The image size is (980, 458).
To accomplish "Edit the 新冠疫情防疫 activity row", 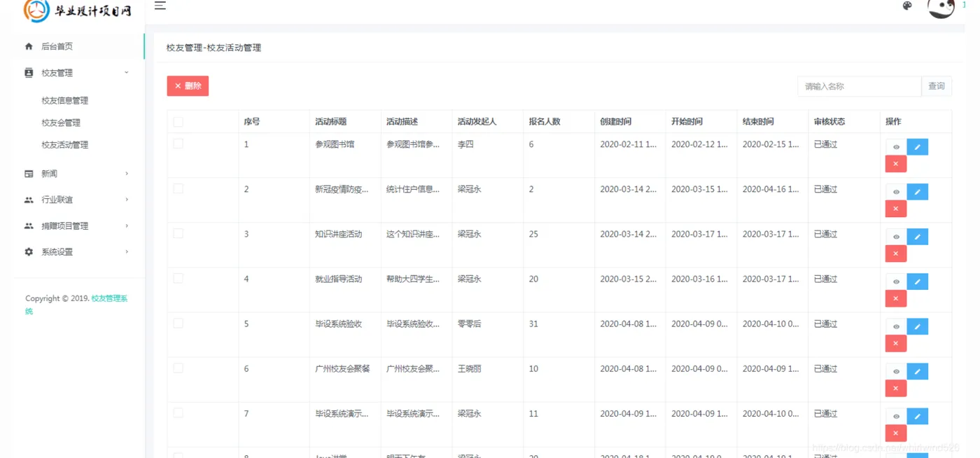I will pyautogui.click(x=918, y=192).
